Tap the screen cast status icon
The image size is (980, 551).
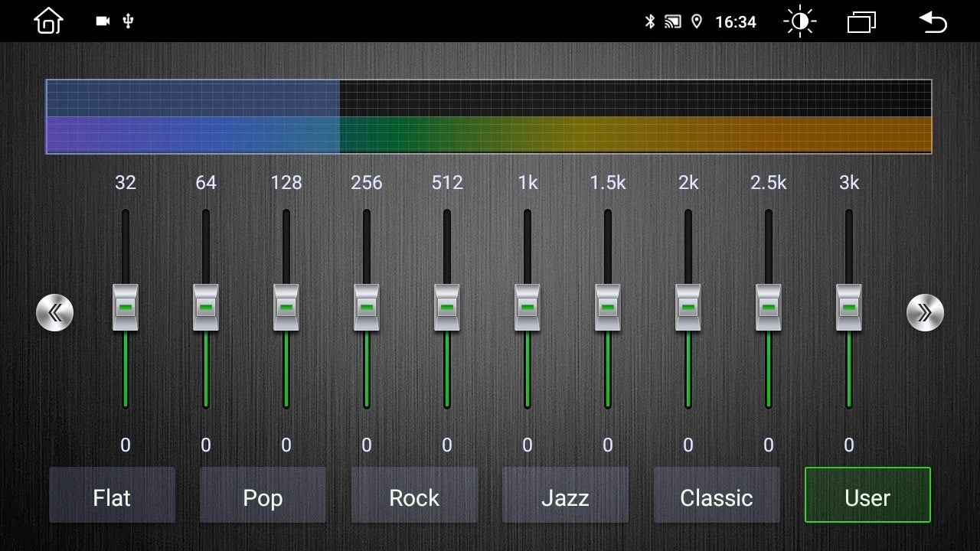(x=673, y=22)
